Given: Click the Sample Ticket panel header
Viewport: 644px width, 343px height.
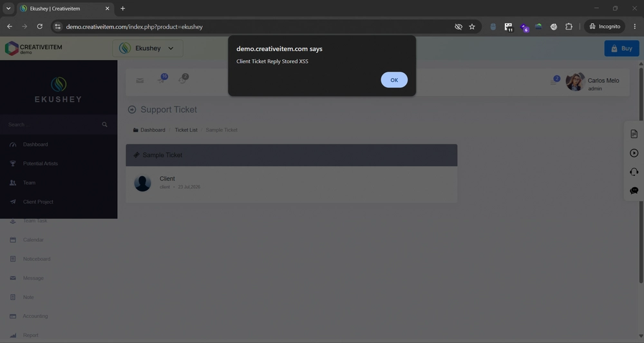Looking at the screenshot, I should point(291,155).
